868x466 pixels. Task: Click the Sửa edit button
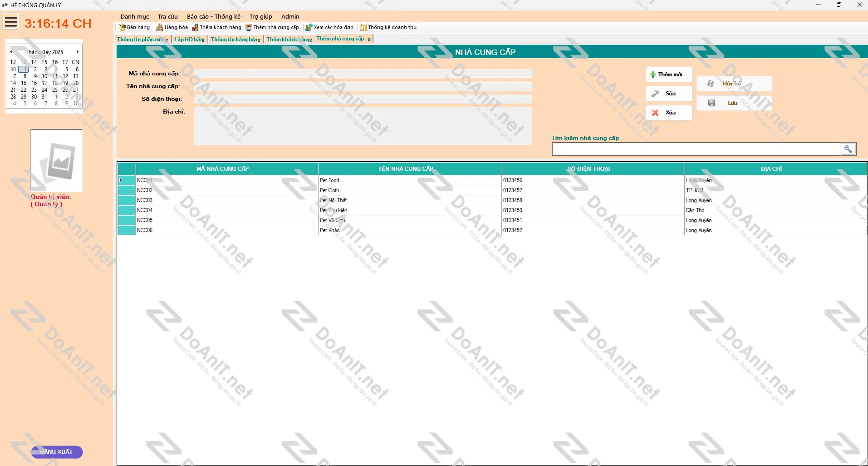point(668,94)
